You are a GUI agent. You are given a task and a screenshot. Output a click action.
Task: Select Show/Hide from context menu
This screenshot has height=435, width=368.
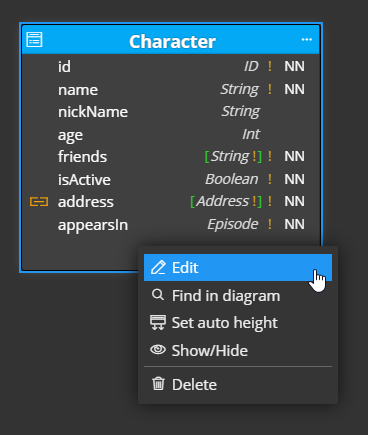pyautogui.click(x=238, y=350)
